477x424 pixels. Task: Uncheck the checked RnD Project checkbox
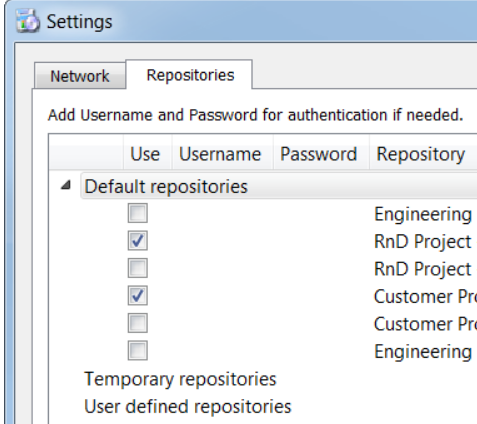(138, 241)
